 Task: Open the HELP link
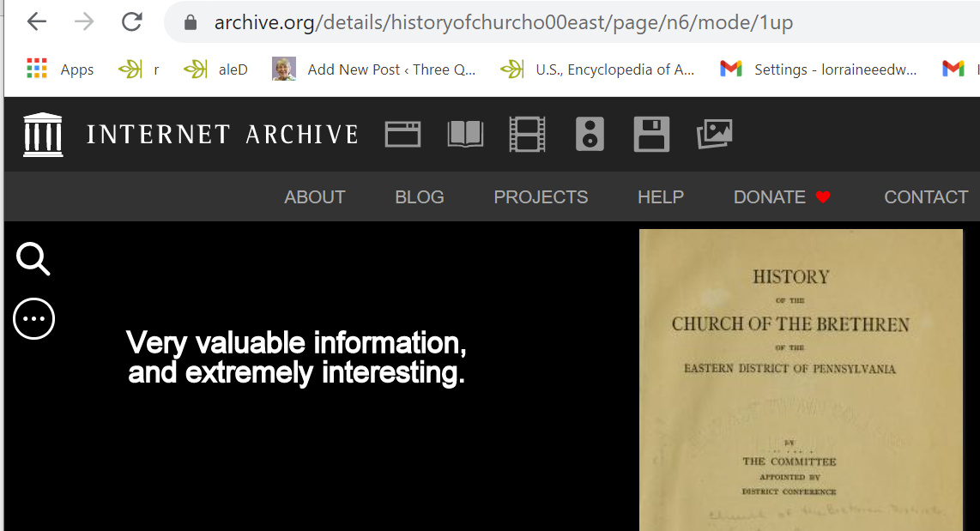pos(660,197)
